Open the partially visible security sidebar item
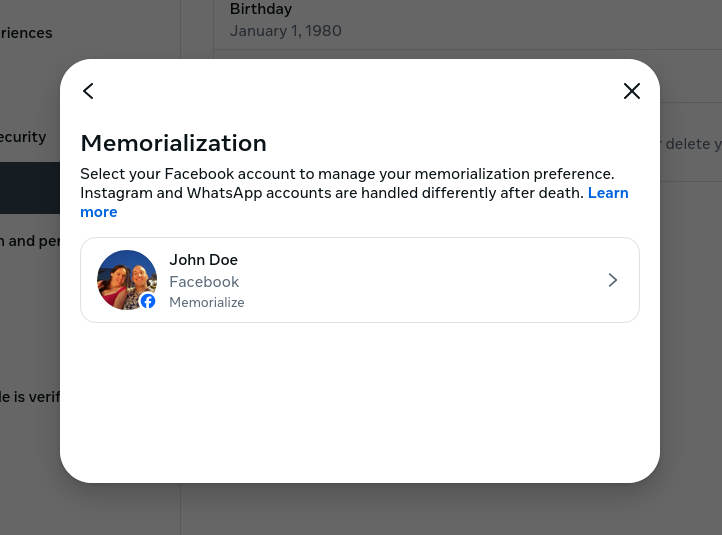This screenshot has height=535, width=722. click(x=24, y=137)
